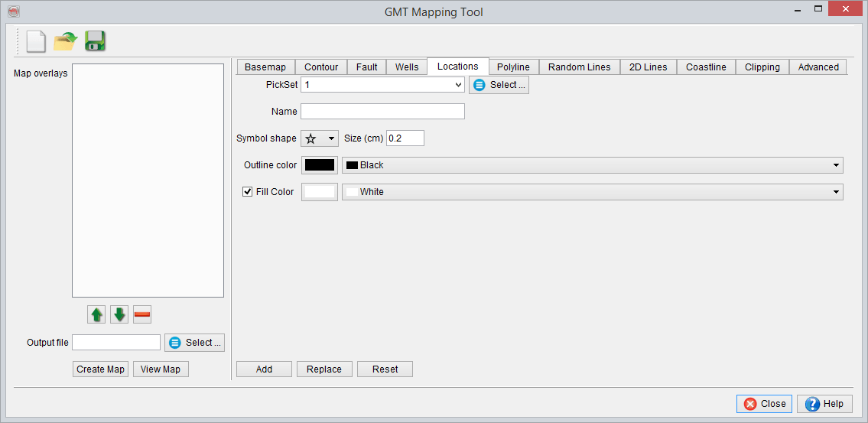Image resolution: width=868 pixels, height=423 pixels.
Task: Switch to the Basemap tab
Action: pos(265,67)
